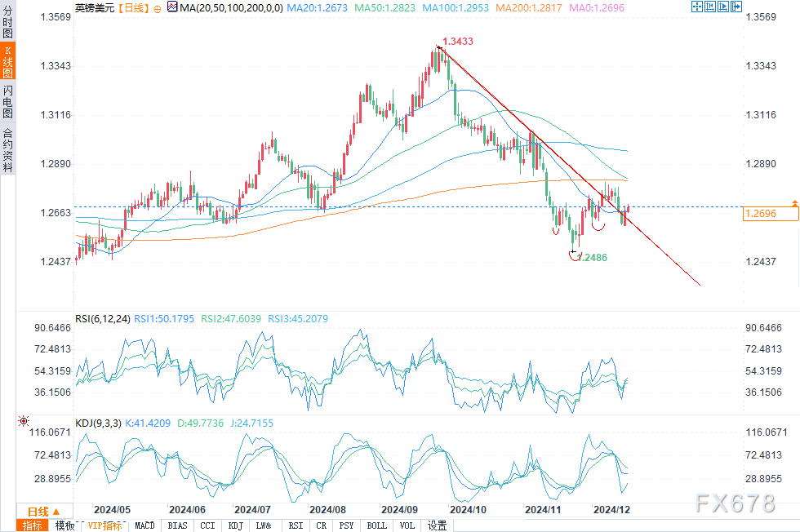Image resolution: width=800 pixels, height=532 pixels.
Task: Select the 指标 tab
Action: 32,525
